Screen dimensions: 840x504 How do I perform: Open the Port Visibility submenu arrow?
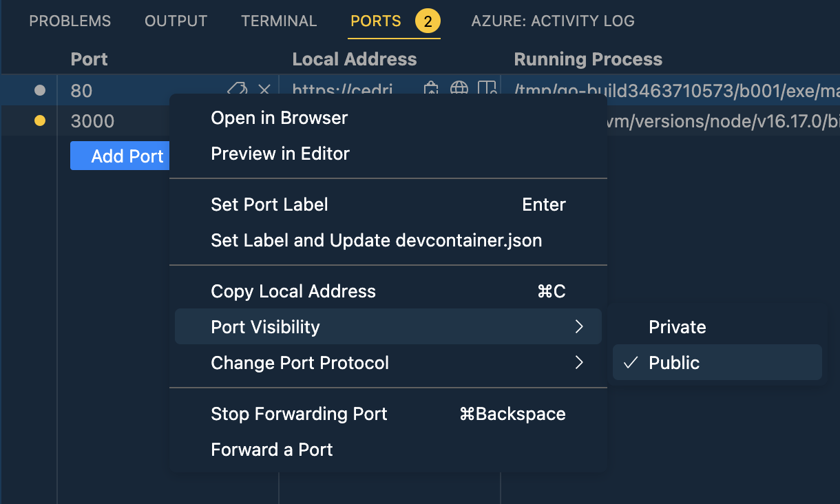pyautogui.click(x=578, y=326)
